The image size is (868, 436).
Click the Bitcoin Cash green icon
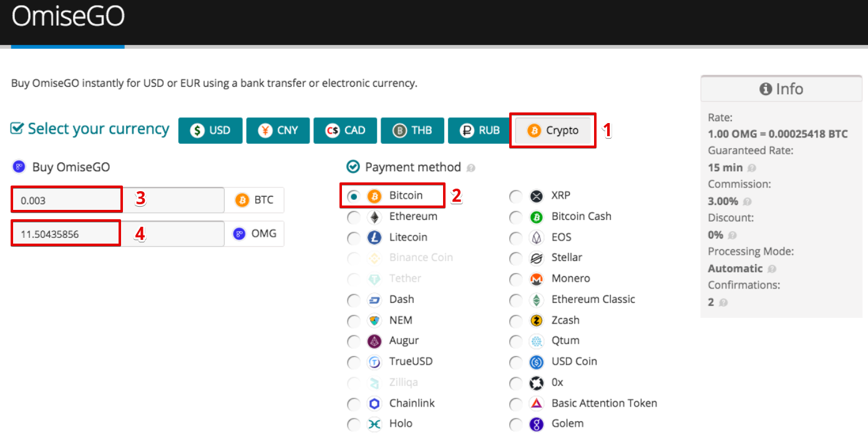point(537,217)
